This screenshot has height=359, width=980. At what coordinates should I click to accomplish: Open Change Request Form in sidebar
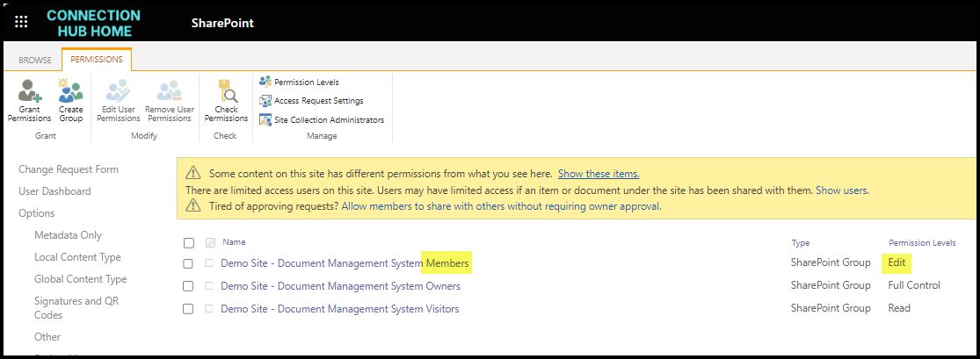pos(69,169)
